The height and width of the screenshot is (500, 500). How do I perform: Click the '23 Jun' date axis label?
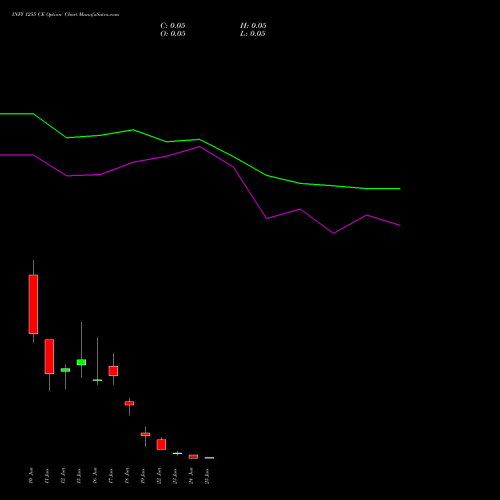point(175,476)
